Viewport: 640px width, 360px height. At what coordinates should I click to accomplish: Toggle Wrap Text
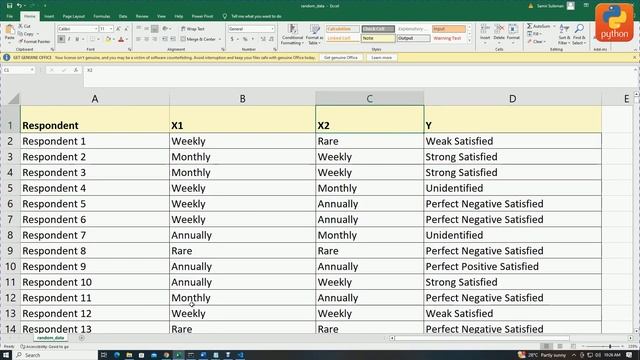pos(193,29)
